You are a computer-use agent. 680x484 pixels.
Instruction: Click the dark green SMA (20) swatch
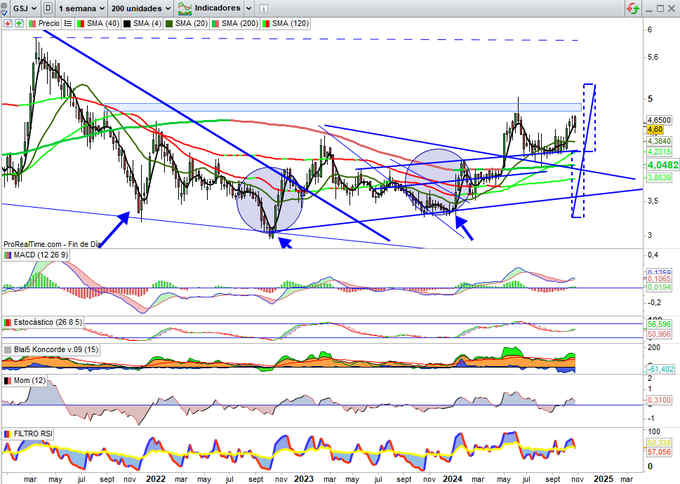[169, 23]
